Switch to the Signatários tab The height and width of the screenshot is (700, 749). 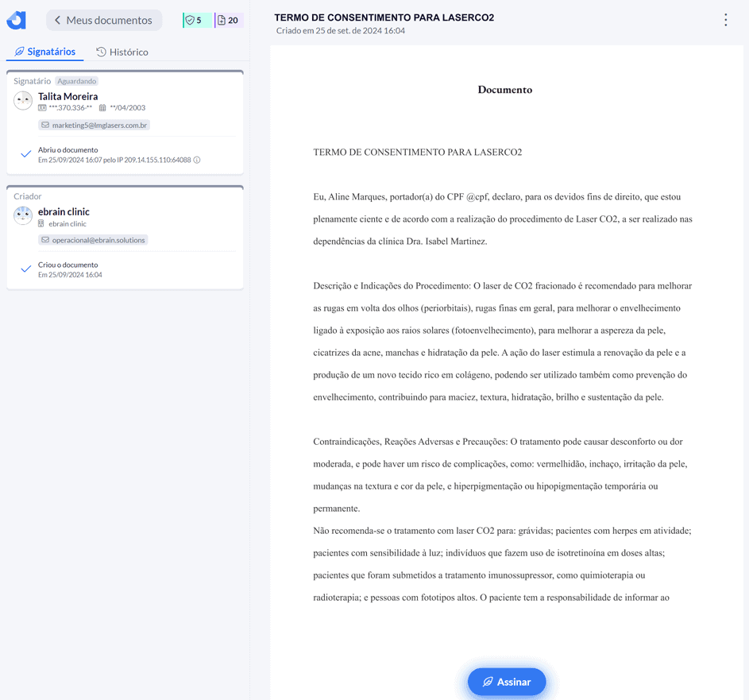coord(45,52)
